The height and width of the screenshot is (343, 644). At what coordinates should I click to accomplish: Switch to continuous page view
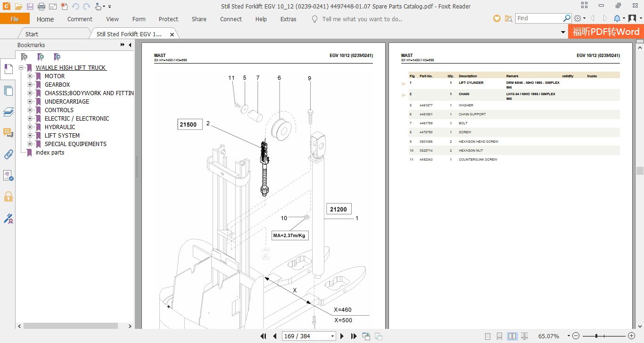(500, 336)
